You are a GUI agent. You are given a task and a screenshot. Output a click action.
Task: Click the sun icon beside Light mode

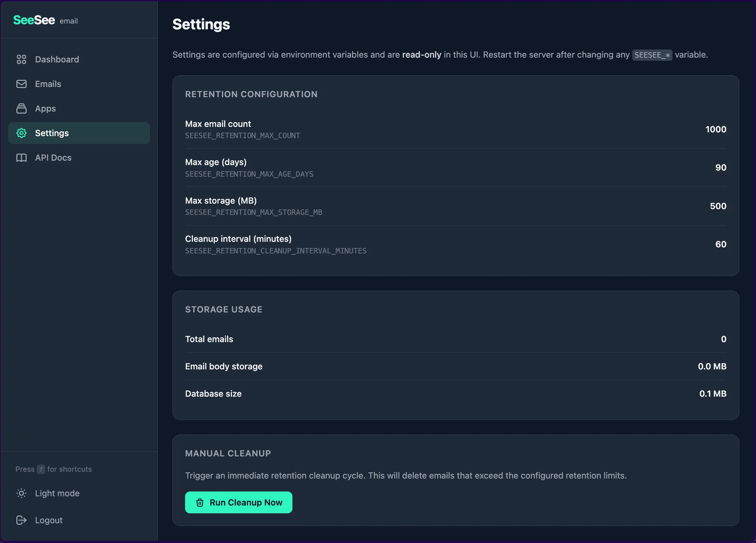[21, 493]
